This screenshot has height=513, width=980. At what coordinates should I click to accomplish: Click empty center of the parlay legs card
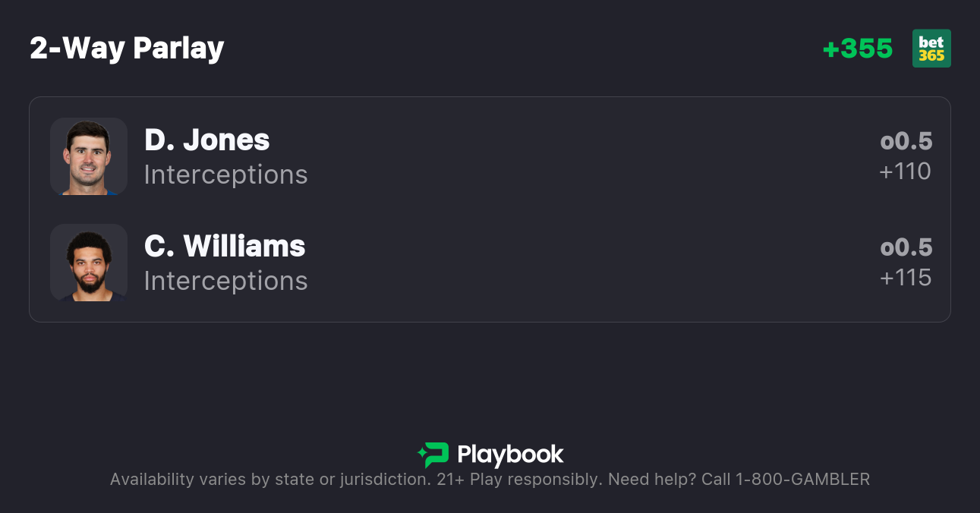(x=577, y=209)
